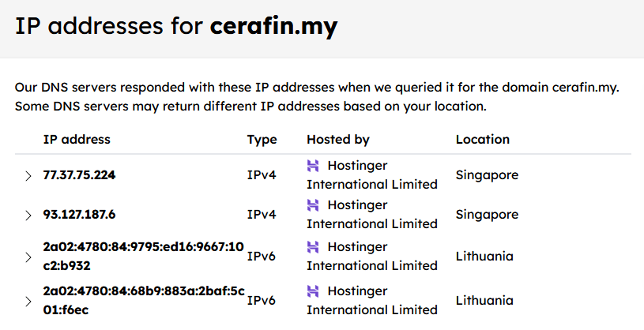Click Hostinger logo in the 93.127.187.6 row
The width and height of the screenshot is (644, 330).
click(314, 205)
